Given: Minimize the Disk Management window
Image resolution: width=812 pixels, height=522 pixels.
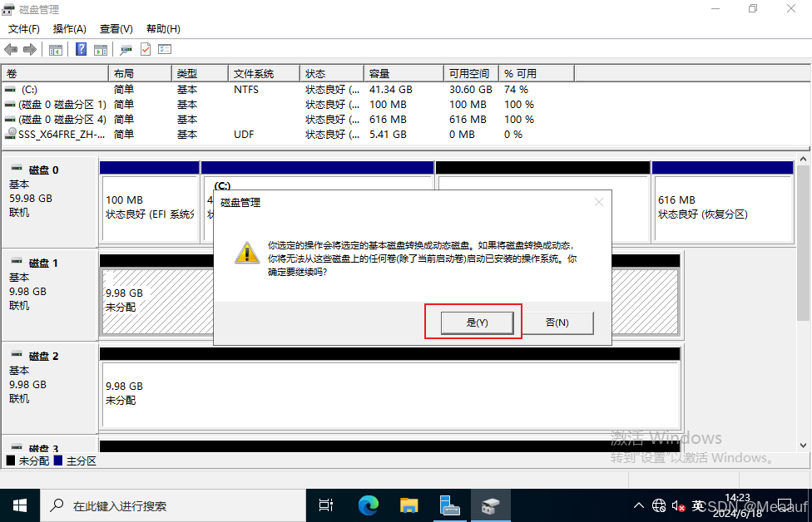Looking at the screenshot, I should 715,9.
